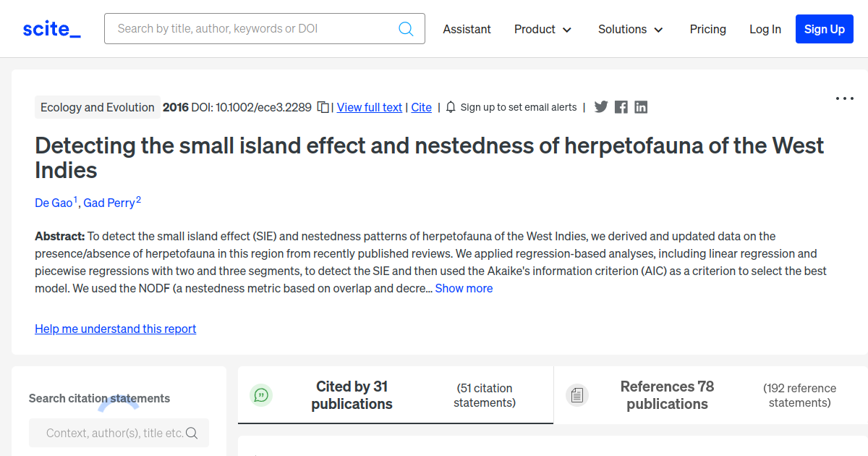868x456 pixels.
Task: Expand the Solutions dropdown menu
Action: (x=630, y=29)
